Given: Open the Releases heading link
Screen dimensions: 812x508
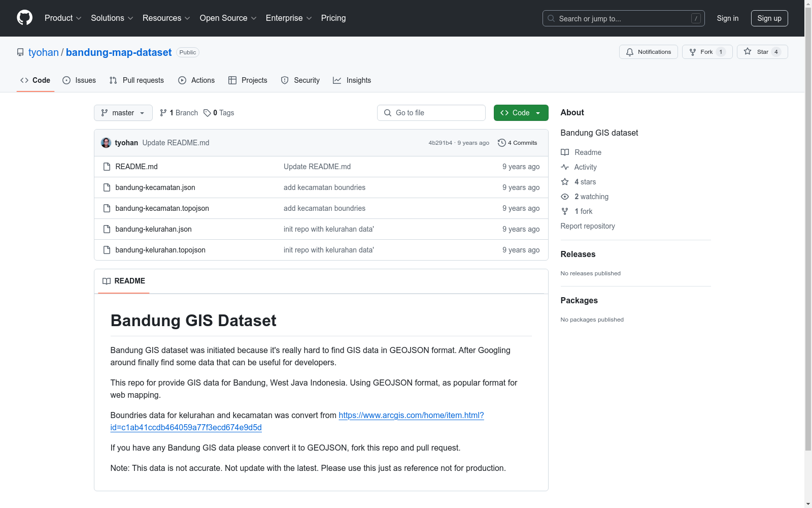Looking at the screenshot, I should click(x=578, y=254).
